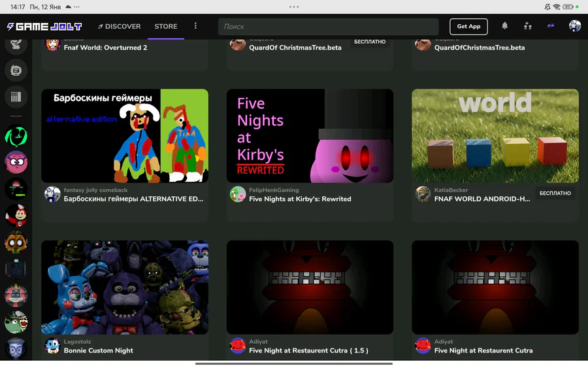Open the friend requests icon

(x=528, y=26)
